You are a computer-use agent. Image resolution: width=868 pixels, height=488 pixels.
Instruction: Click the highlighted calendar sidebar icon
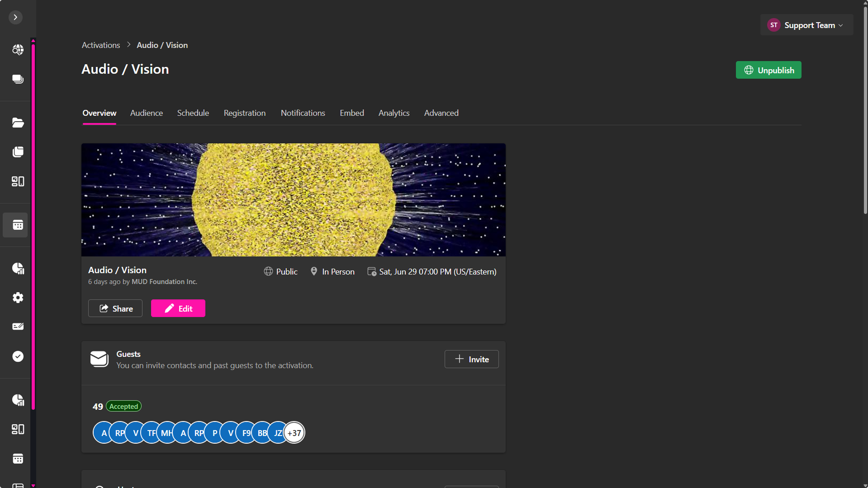pos(18,225)
